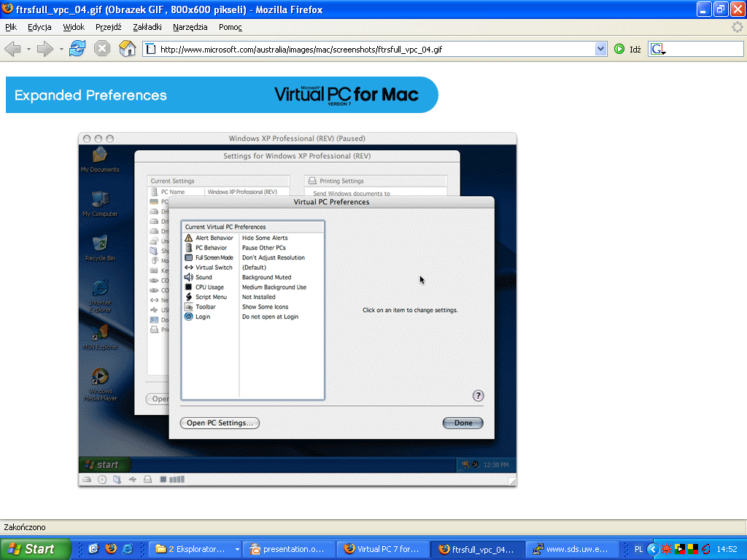Select 'Background Muted' value text
Viewport: 747px width, 560px height.
click(x=267, y=277)
